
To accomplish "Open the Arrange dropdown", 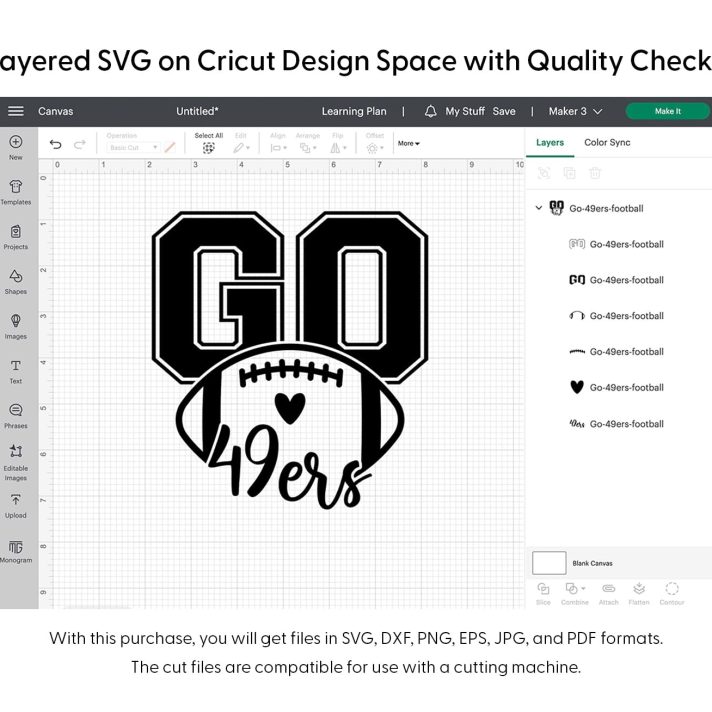I will point(307,143).
